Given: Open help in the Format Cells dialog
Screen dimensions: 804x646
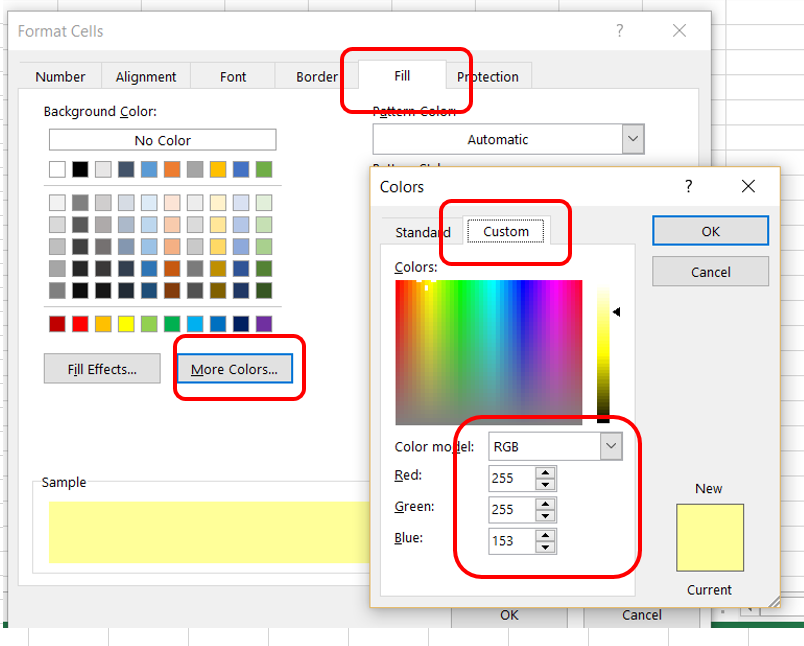Looking at the screenshot, I should (620, 31).
